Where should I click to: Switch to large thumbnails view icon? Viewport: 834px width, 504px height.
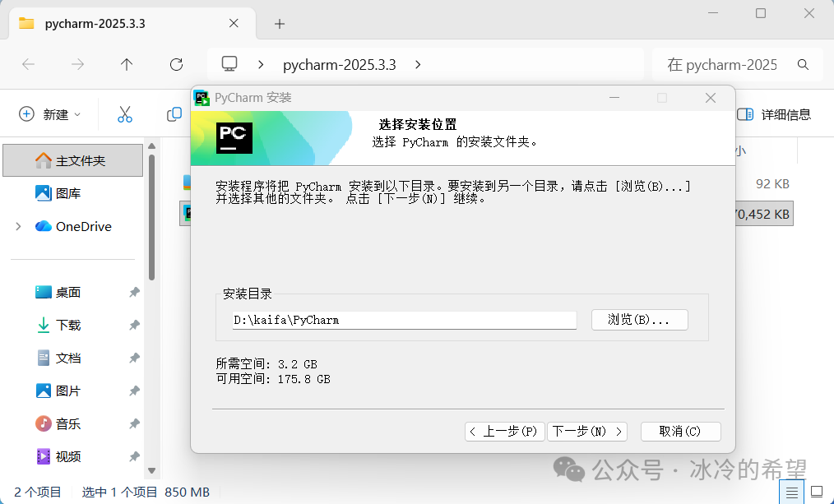(x=816, y=492)
